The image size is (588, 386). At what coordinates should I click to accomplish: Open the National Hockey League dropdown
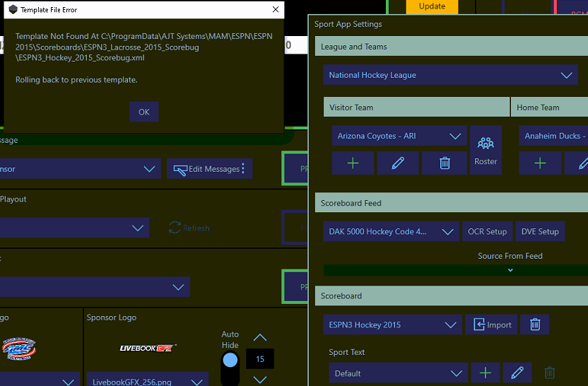(x=450, y=75)
